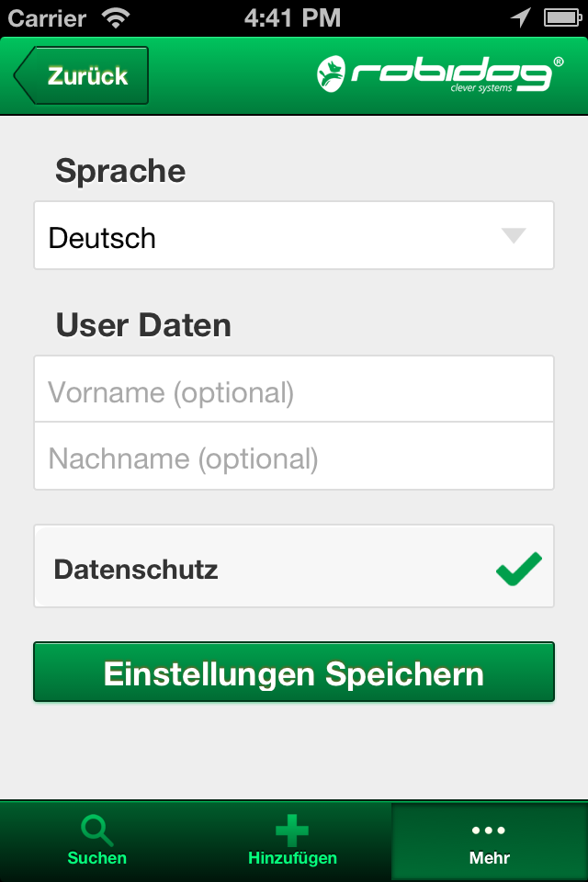
Task: Click the location arrow status icon
Action: coord(521,17)
